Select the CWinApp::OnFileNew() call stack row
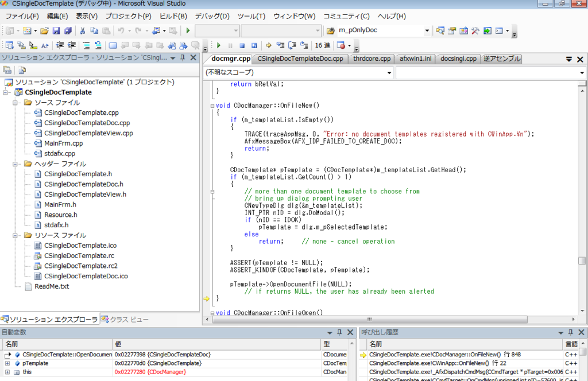 tap(462, 363)
